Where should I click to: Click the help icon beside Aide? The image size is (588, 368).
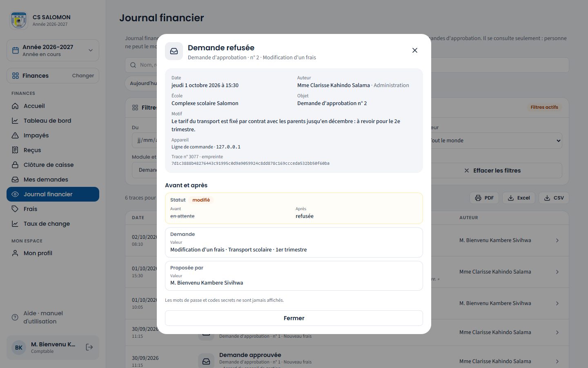pyautogui.click(x=15, y=317)
